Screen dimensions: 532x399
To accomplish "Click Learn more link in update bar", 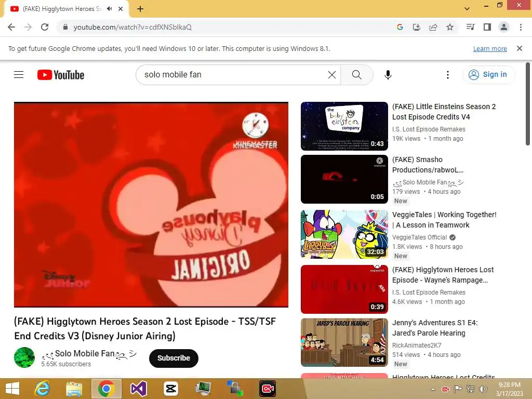I will pyautogui.click(x=490, y=48).
